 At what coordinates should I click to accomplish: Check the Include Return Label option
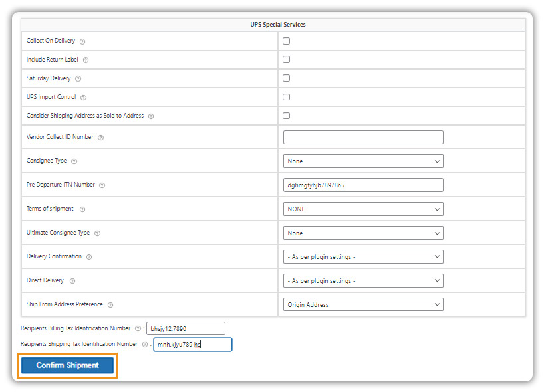click(x=286, y=60)
